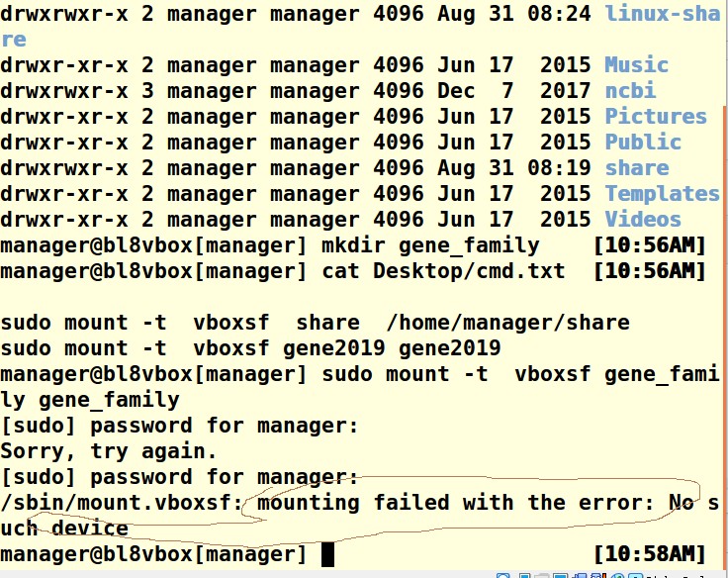Click the ncbi directory name

coord(630,90)
